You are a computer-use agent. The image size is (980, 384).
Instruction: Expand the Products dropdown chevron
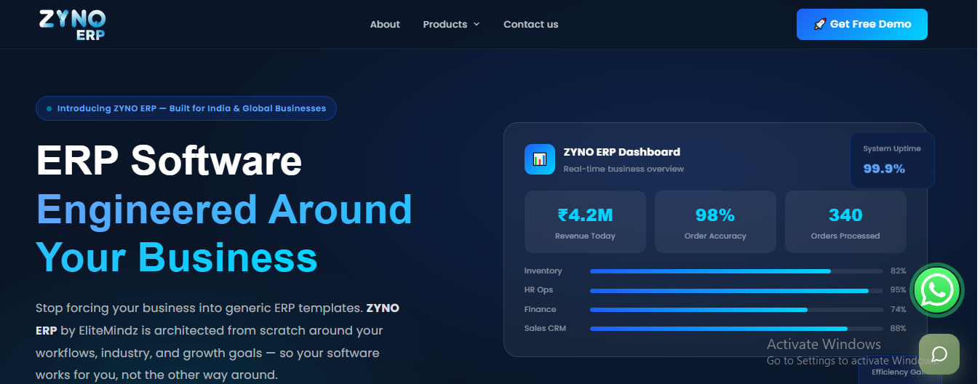point(477,25)
